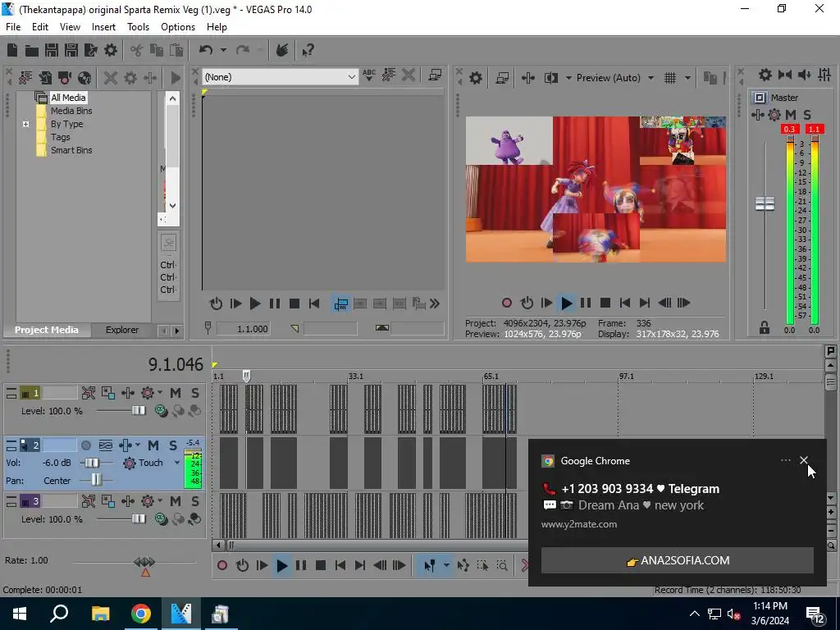Toggle the preview grid overlay icon
Screen dimensions: 840x630
pyautogui.click(x=670, y=78)
